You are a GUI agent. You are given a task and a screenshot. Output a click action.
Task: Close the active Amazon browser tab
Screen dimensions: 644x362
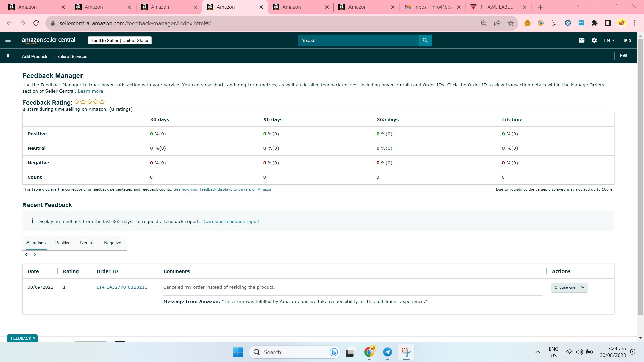(261, 7)
